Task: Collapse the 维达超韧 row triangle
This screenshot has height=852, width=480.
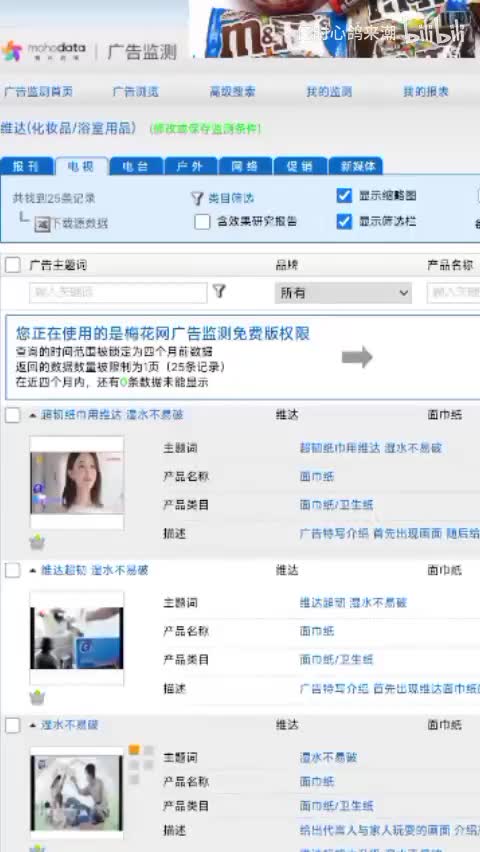Action: pos(33,570)
